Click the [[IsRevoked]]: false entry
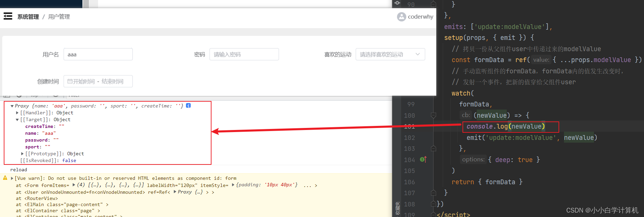The image size is (644, 217). [48, 160]
